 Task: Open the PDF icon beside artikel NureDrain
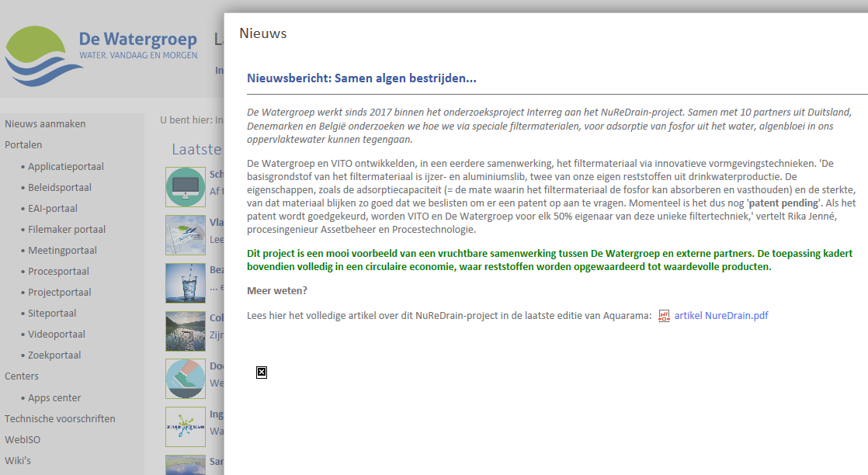[x=664, y=316]
